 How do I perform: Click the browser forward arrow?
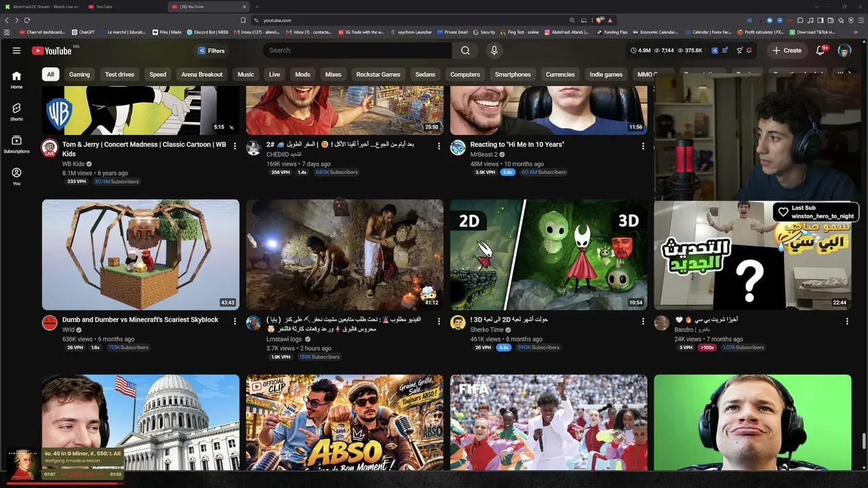17,20
